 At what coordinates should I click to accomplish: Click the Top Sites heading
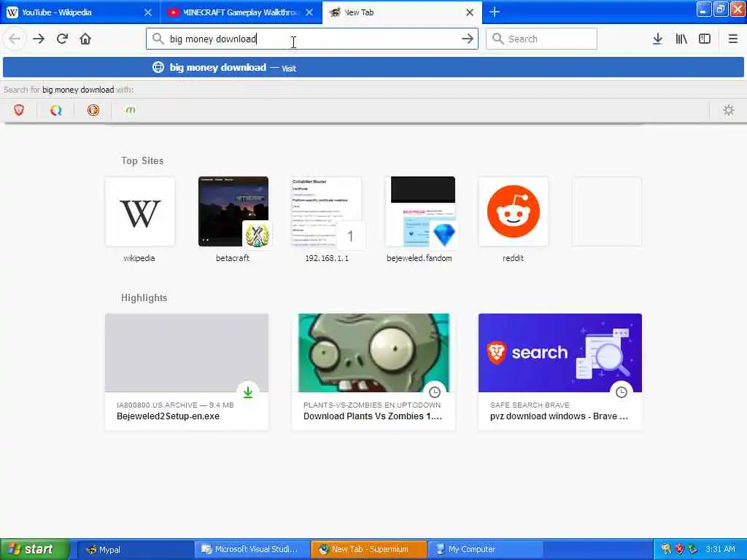pyautogui.click(x=142, y=160)
